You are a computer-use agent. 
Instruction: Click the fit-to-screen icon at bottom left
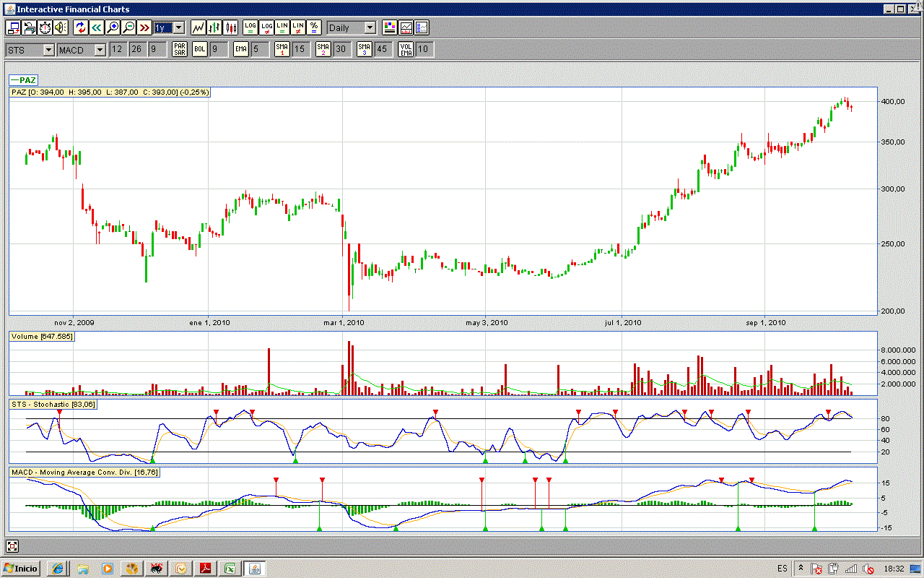12,546
